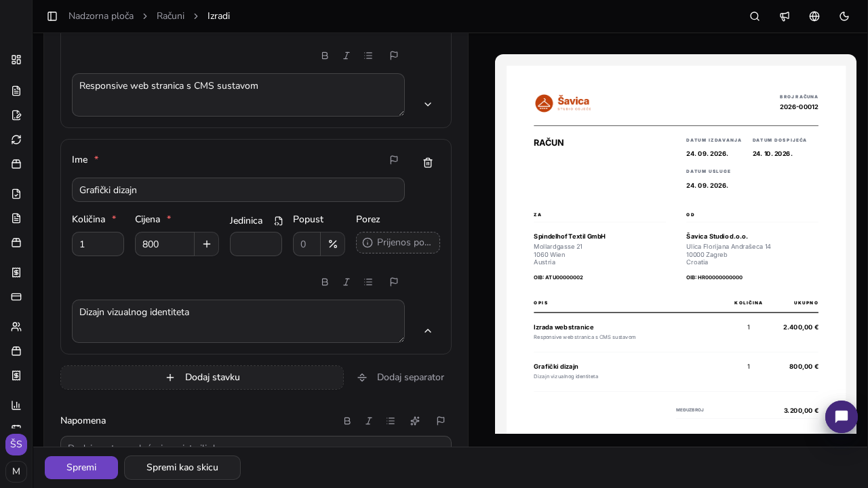Click the AI sparkle icon in Napomena toolbar
This screenshot has height=488, width=868.
[415, 421]
